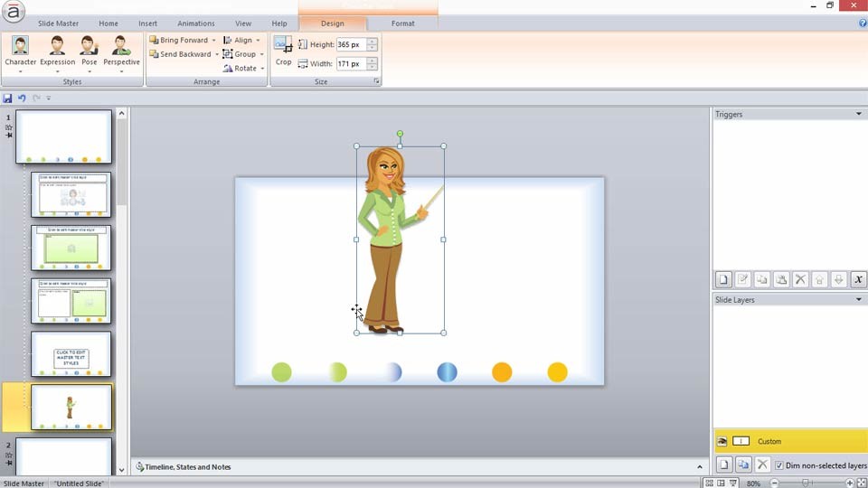Expand Timeline, States and Notes panel
The height and width of the screenshot is (488, 868).
[x=700, y=467]
